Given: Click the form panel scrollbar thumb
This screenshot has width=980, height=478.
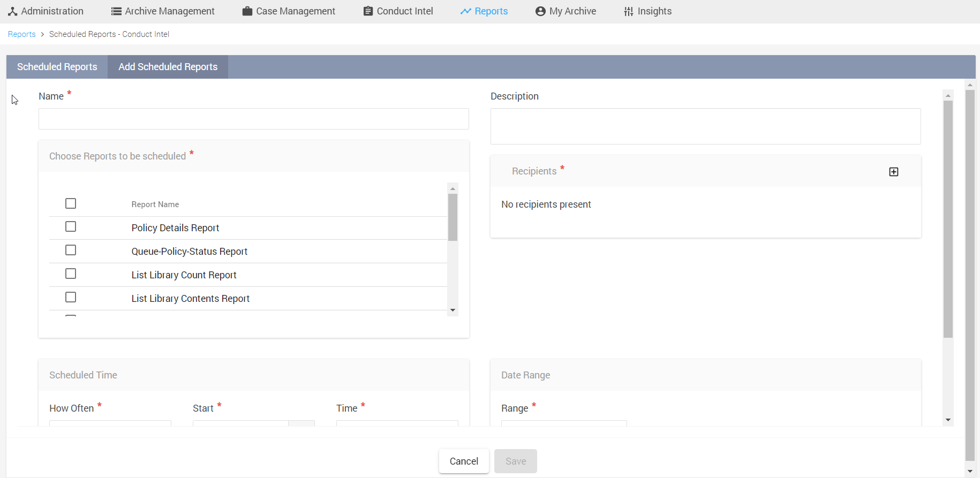Looking at the screenshot, I should tap(948, 219).
